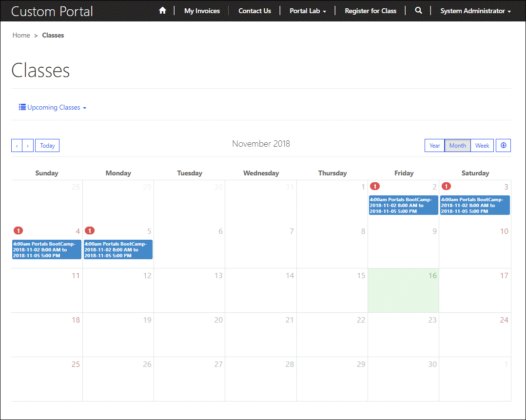This screenshot has height=420, width=526.
Task: Open the Portal Lab dropdown menu
Action: (308, 11)
